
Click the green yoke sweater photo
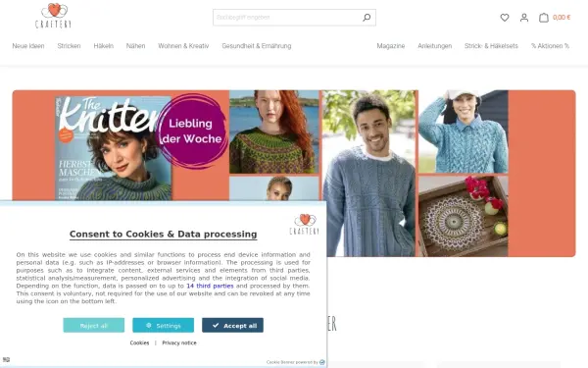tap(274, 131)
